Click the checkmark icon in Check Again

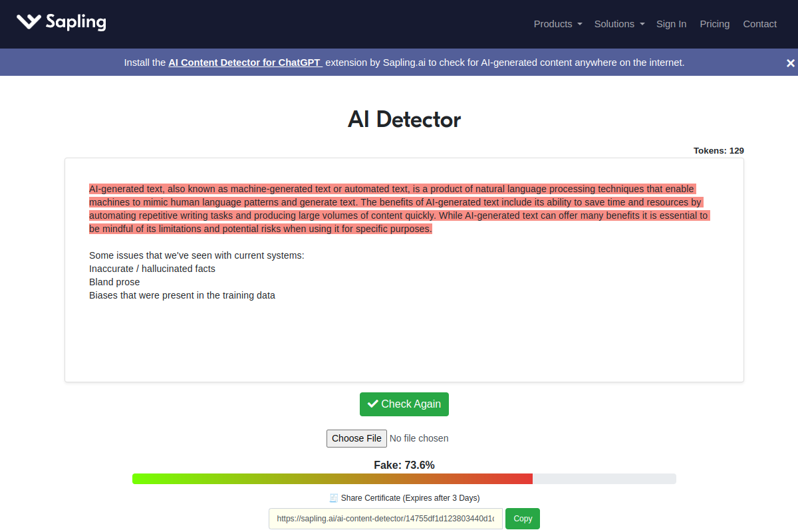[x=373, y=404]
